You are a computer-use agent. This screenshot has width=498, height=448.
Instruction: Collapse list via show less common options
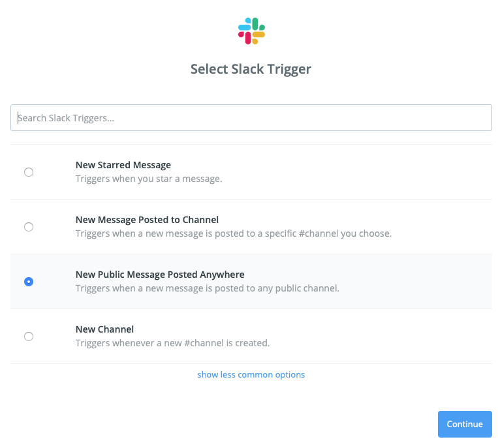251,374
